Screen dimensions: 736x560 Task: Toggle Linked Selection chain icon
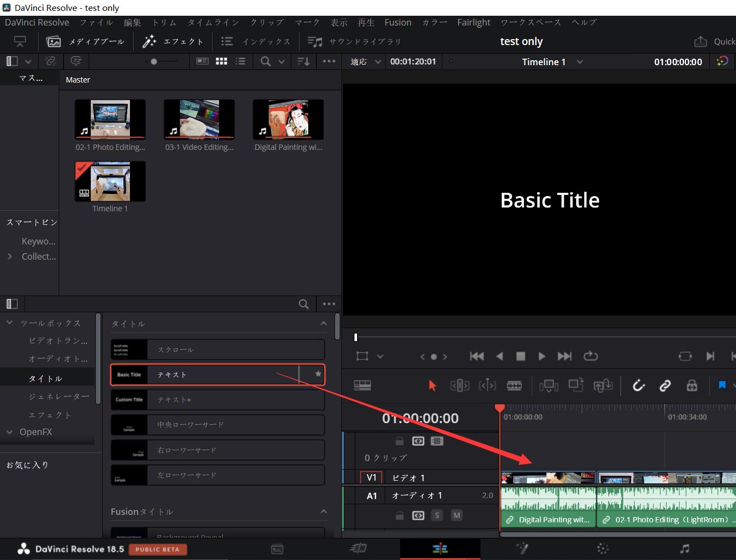[x=665, y=386]
